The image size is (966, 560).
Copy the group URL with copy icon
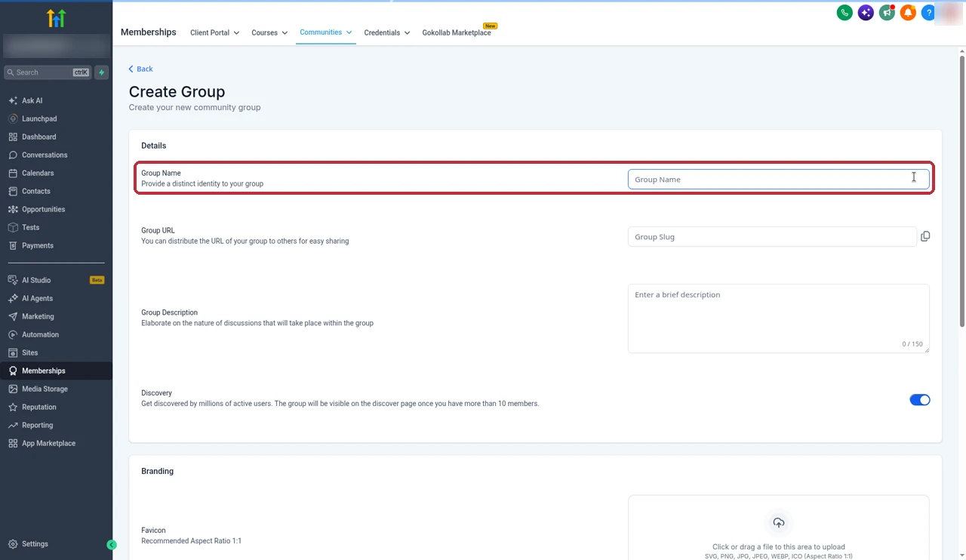click(925, 236)
